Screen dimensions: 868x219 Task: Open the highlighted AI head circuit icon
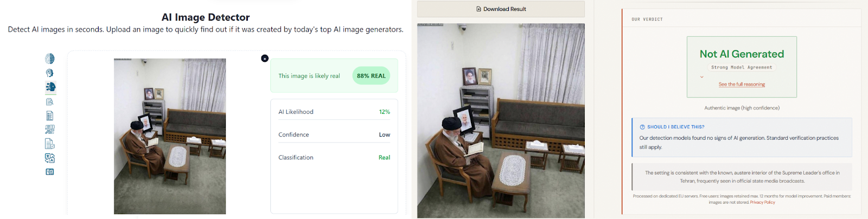50,87
